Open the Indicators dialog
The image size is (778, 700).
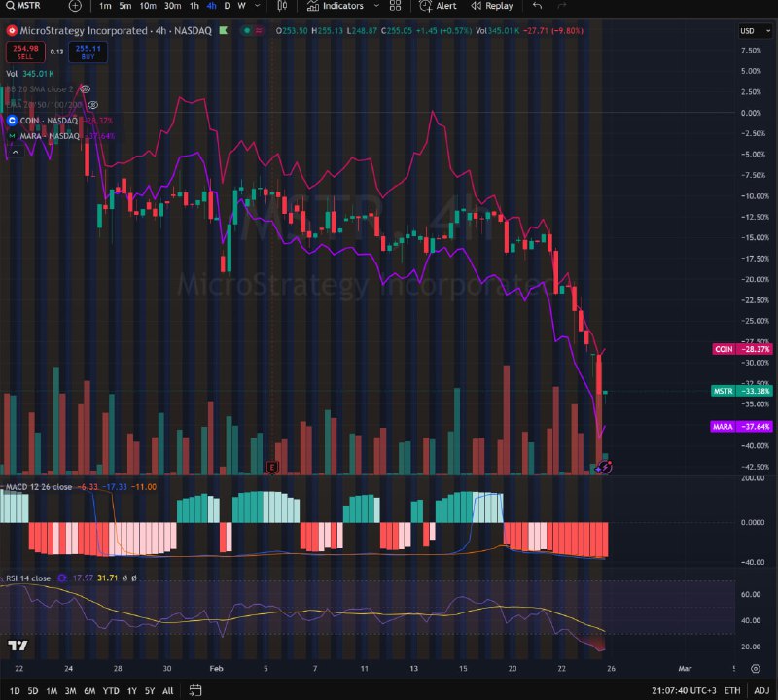(x=336, y=6)
